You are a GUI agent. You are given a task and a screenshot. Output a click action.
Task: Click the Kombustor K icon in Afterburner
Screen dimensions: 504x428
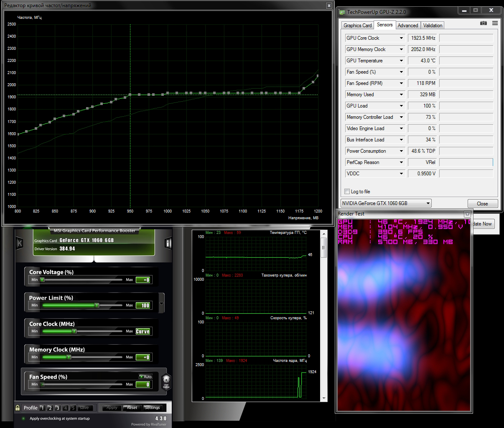pos(20,243)
